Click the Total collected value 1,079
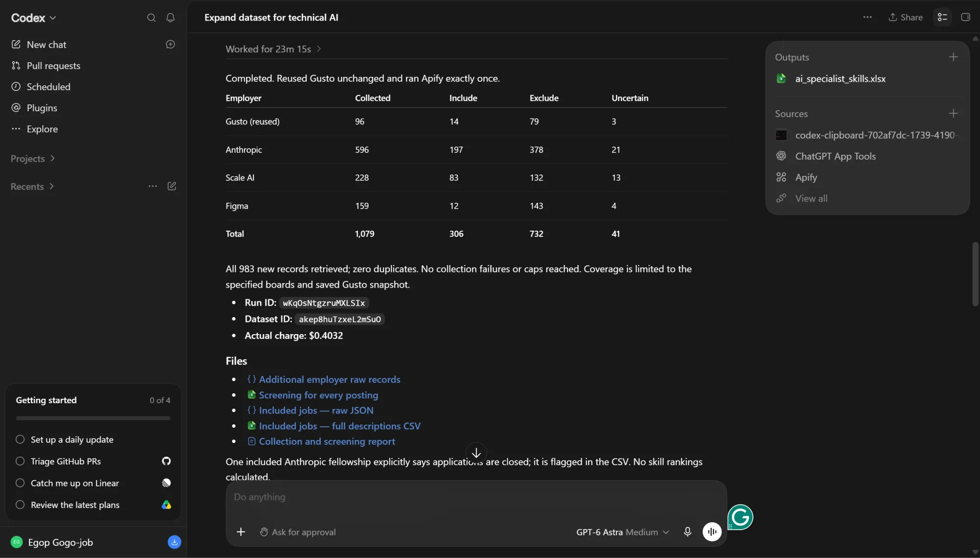 365,234
